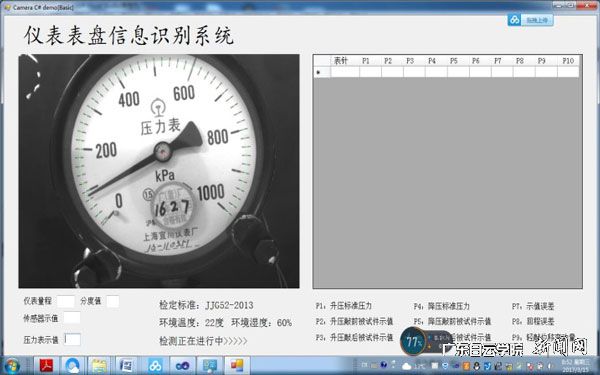
Task: Open the Windows Start menu orb
Action: pos(12,366)
